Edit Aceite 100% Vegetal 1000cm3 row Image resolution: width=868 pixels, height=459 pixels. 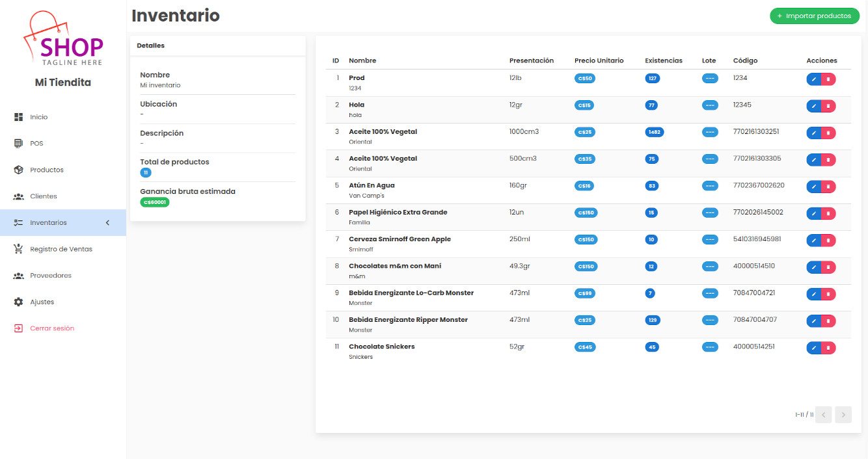click(x=813, y=133)
